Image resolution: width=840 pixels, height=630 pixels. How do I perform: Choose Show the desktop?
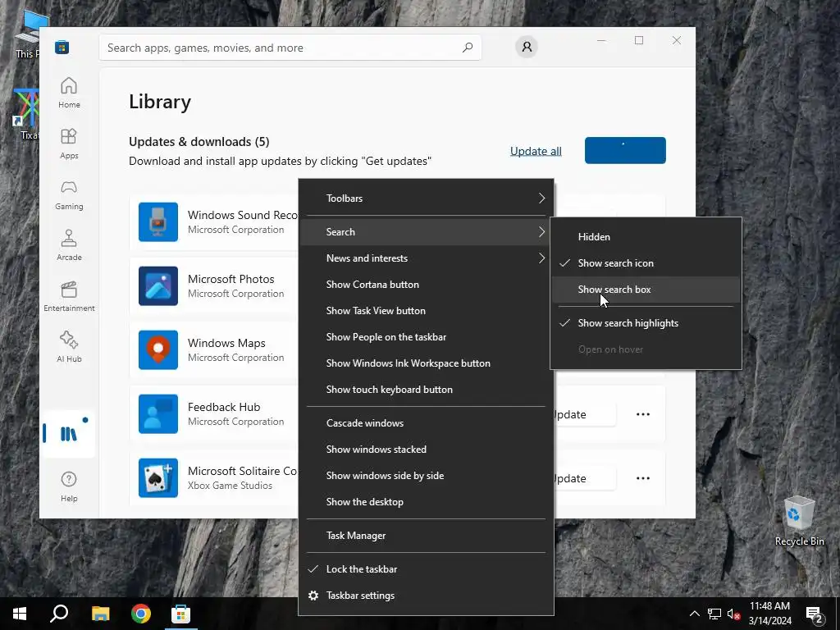pyautogui.click(x=426, y=502)
